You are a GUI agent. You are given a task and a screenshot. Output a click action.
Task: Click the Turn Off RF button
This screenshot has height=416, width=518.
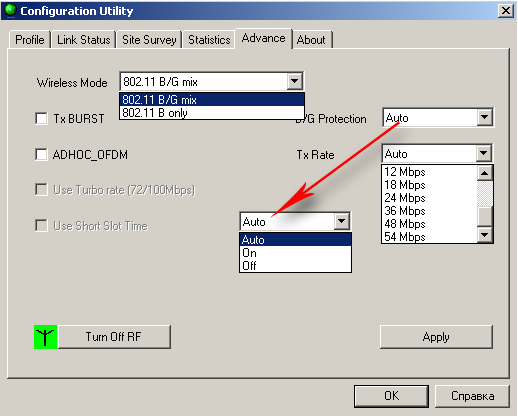(x=114, y=337)
